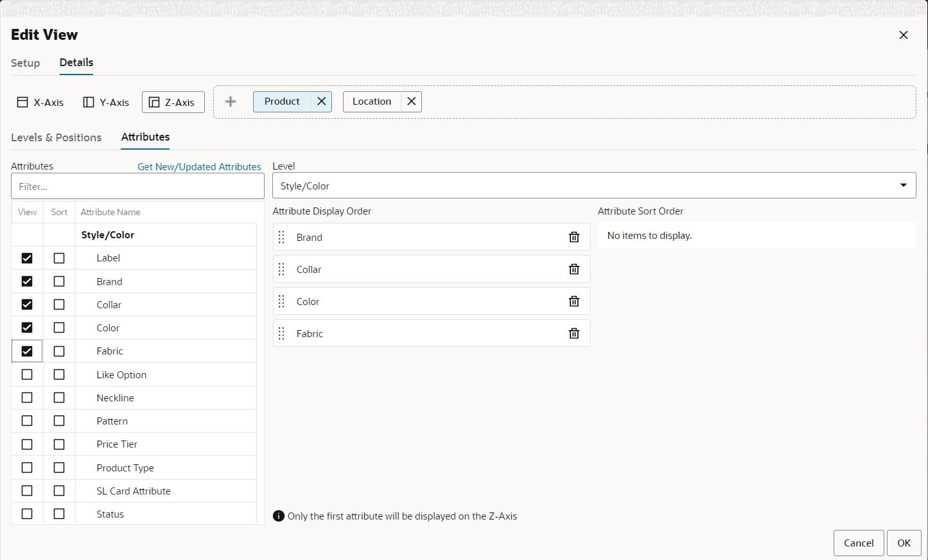The height and width of the screenshot is (560, 928).
Task: Remove Product chip with its X icon
Action: (322, 101)
